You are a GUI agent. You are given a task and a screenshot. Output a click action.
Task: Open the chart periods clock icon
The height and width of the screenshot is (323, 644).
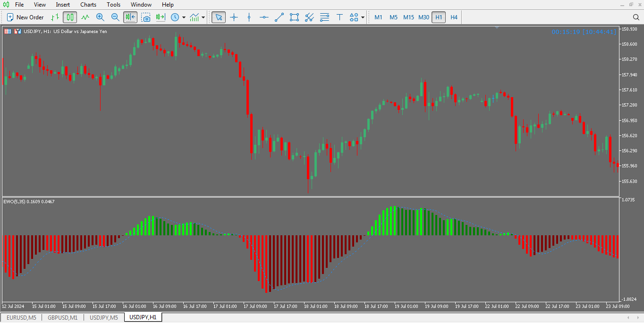175,17
